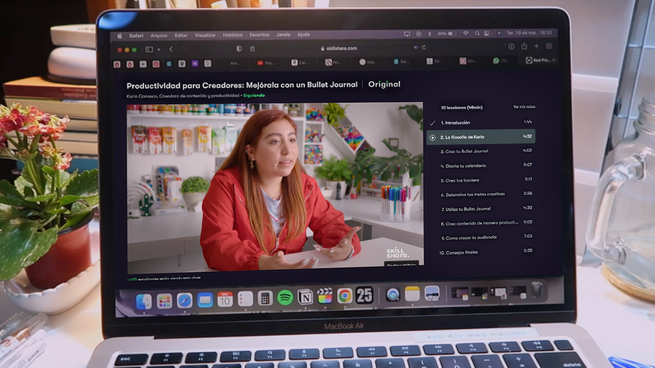Launch Google Chrome from the Dock
655x368 pixels.
pyautogui.click(x=345, y=296)
